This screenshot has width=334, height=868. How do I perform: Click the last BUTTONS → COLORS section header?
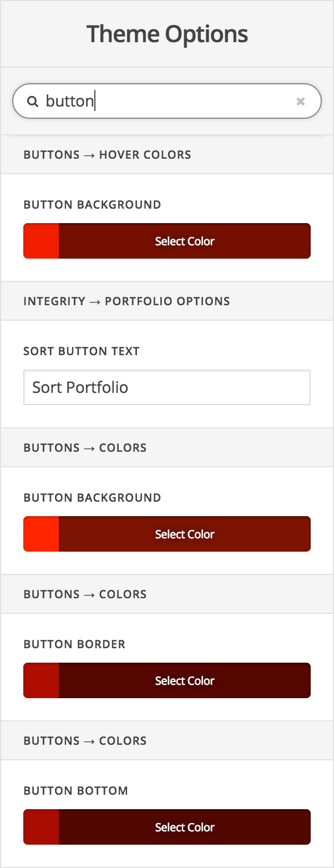84,740
